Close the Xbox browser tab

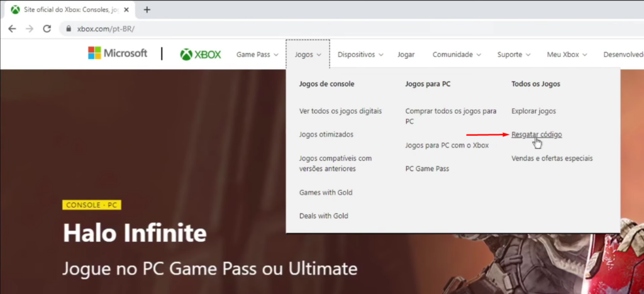click(x=129, y=9)
